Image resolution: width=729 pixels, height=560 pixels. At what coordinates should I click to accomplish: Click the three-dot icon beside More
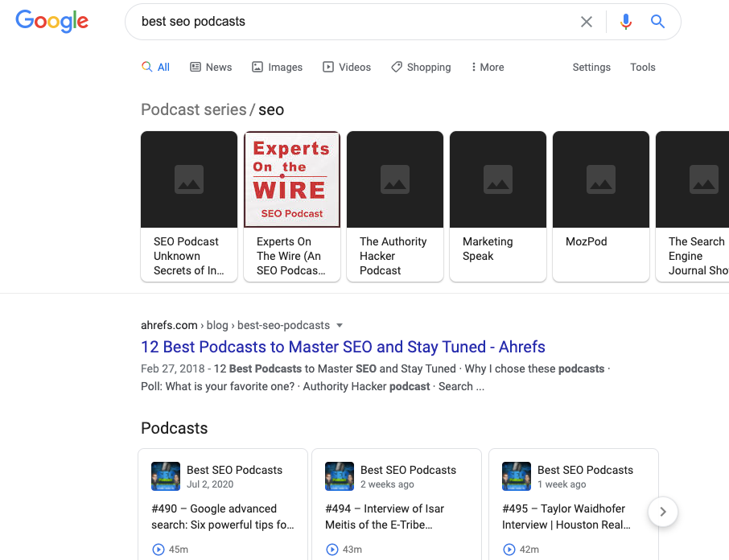click(473, 67)
